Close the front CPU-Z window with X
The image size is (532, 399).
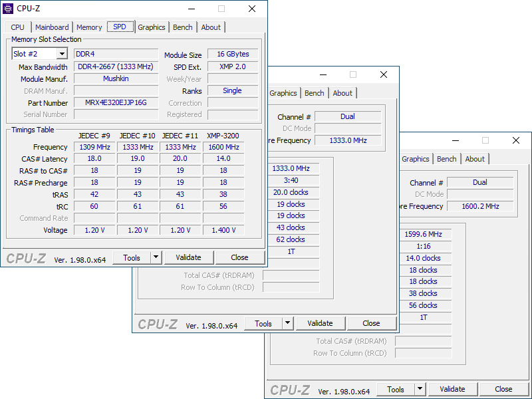252,9
